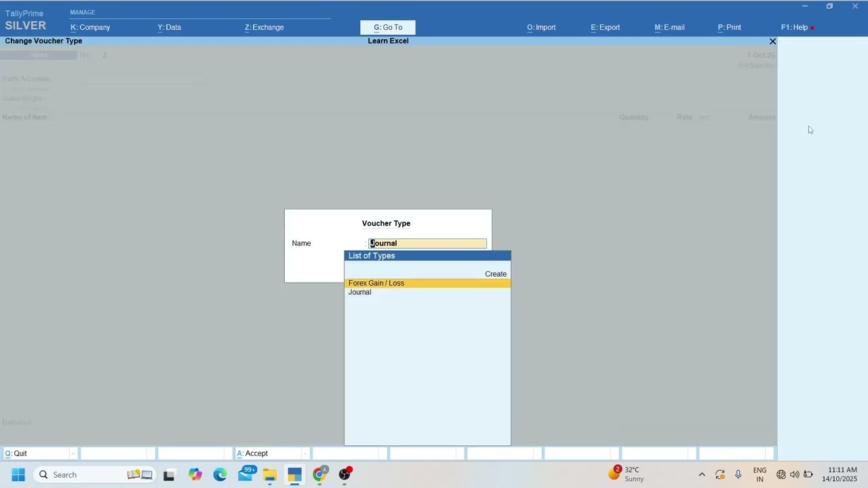Click Create in the List of Types
Screen dimensions: 868x488
[x=496, y=274]
